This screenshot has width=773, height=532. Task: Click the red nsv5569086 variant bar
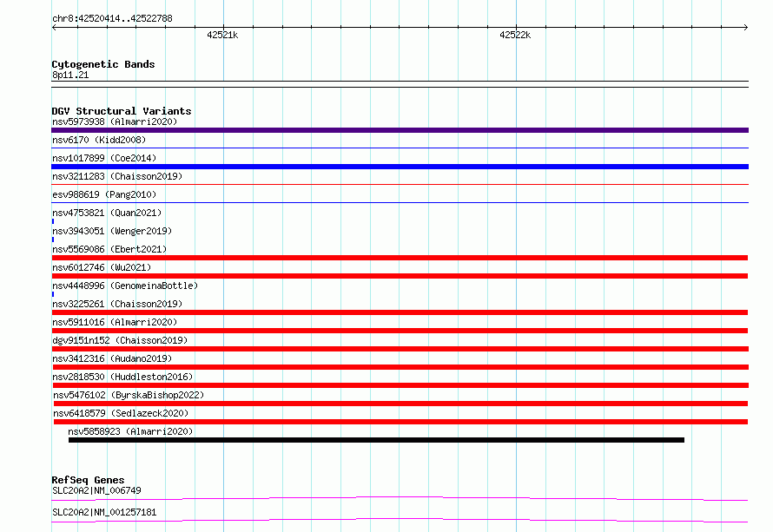[x=400, y=258]
